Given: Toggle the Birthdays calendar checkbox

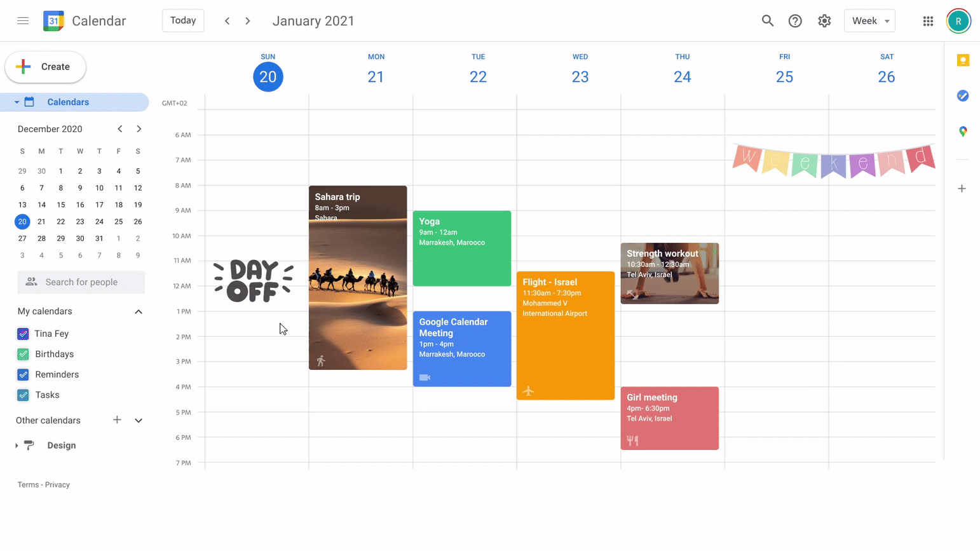Looking at the screenshot, I should click(x=23, y=354).
